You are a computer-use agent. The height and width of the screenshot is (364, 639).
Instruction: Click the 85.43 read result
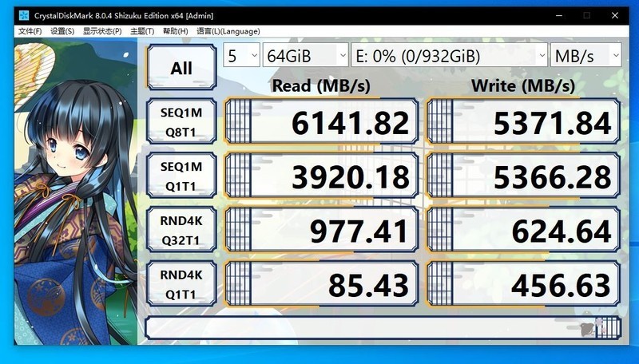tap(322, 284)
